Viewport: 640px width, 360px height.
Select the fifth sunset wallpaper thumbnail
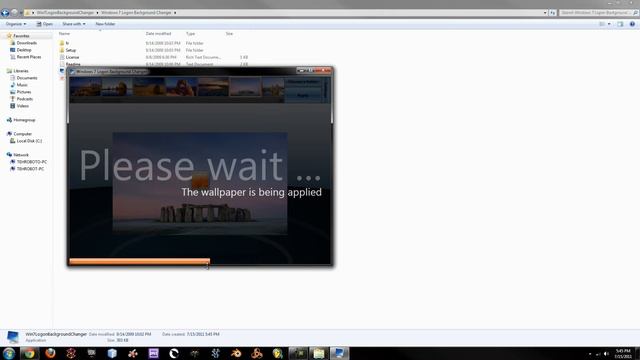[213, 87]
